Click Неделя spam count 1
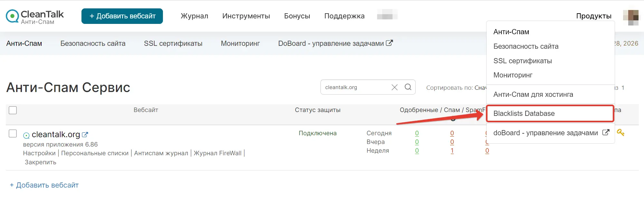 pyautogui.click(x=452, y=151)
